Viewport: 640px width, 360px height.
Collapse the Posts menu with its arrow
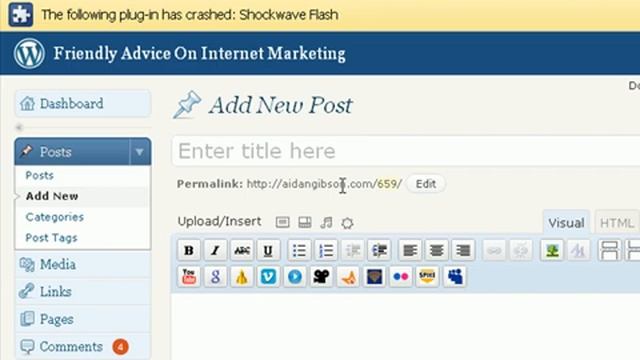pos(140,152)
